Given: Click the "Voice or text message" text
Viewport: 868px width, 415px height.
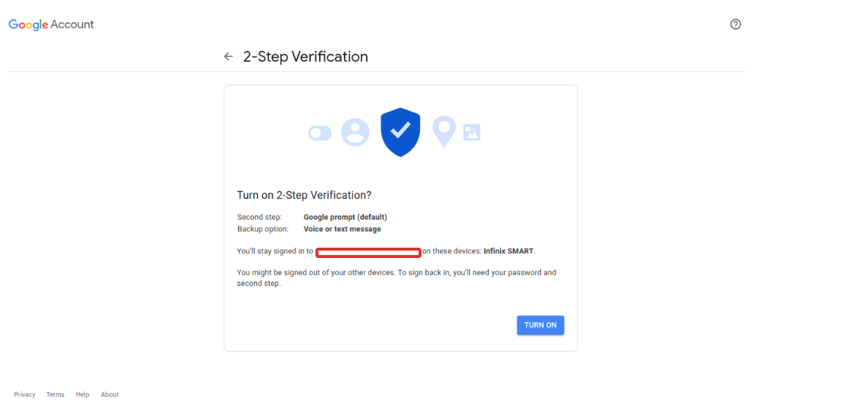Looking at the screenshot, I should (342, 229).
